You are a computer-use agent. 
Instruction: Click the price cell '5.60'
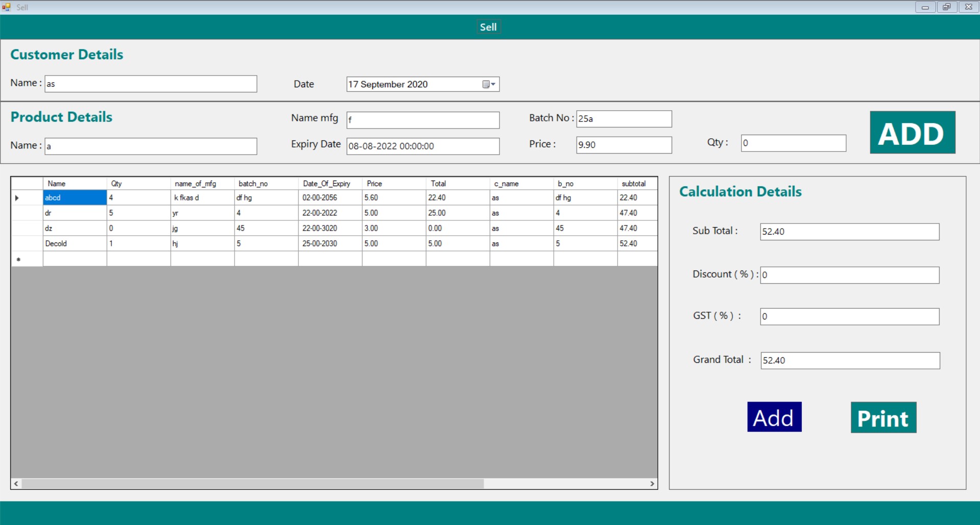point(394,197)
